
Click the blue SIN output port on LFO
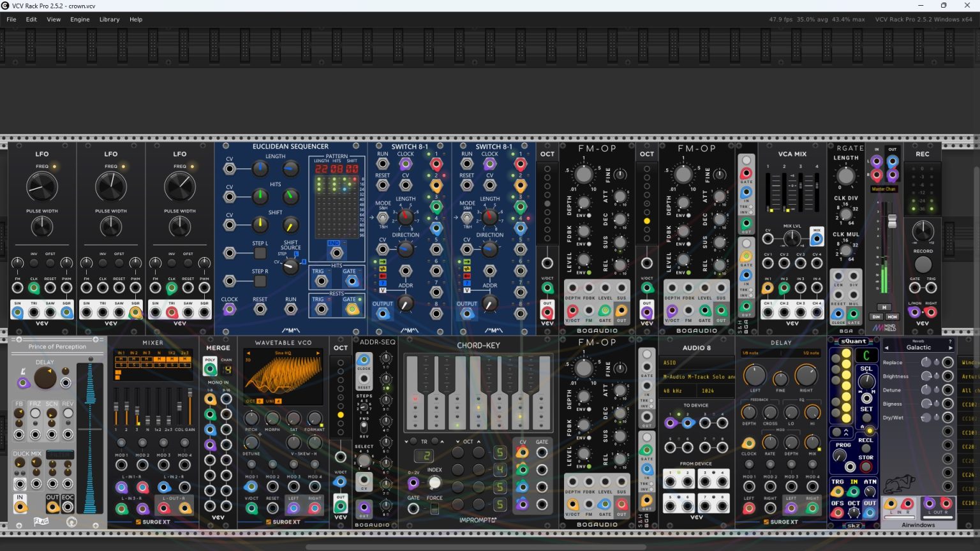[x=18, y=312]
